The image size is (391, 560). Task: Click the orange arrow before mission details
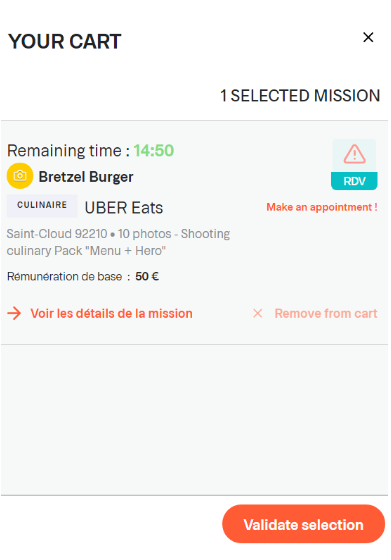(14, 314)
